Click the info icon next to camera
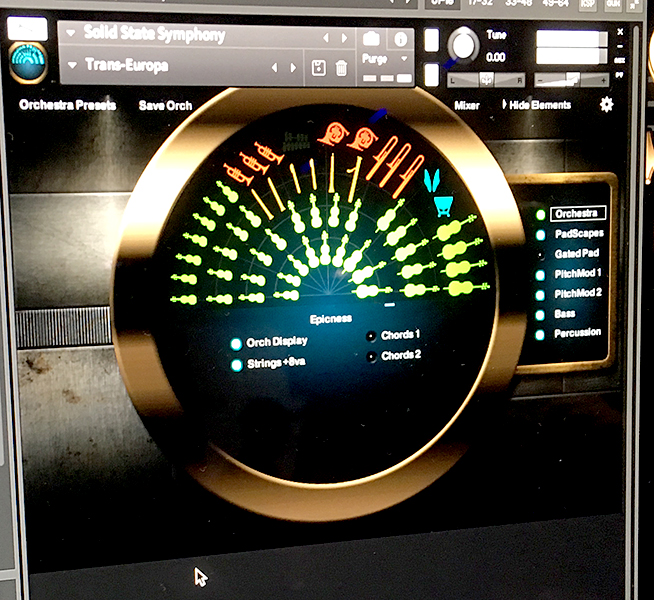The width and height of the screenshot is (654, 600). pyautogui.click(x=400, y=39)
